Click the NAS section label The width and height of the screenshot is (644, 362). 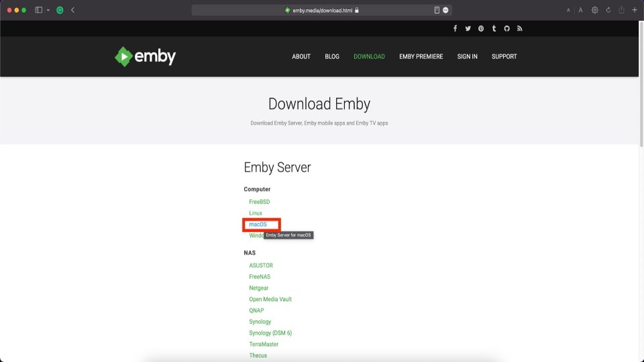(250, 253)
